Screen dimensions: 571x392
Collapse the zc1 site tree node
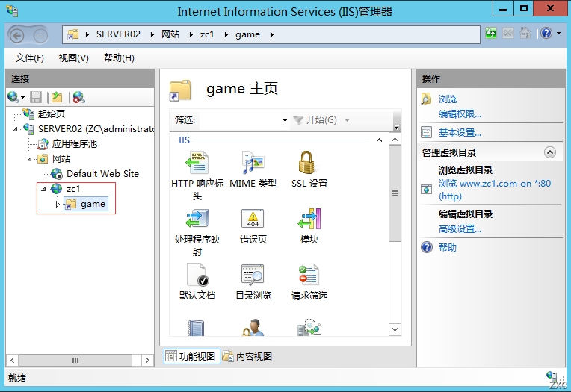43,189
